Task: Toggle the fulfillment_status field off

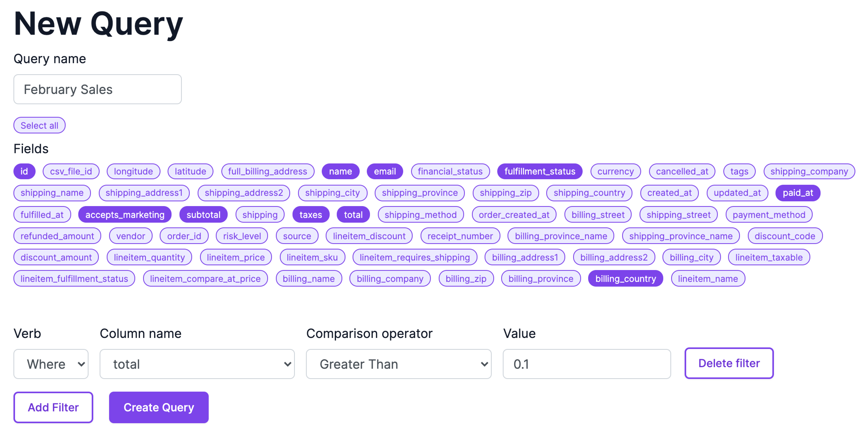Action: (x=540, y=171)
